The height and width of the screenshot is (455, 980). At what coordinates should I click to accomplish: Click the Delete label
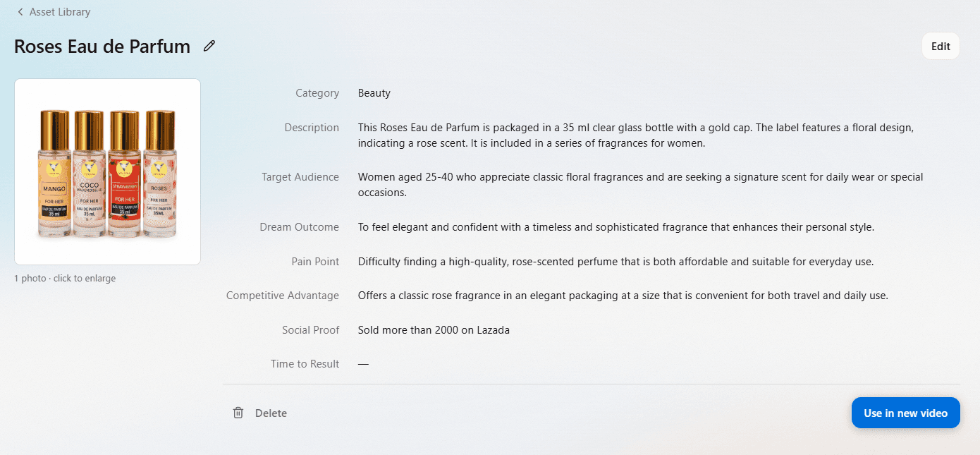pyautogui.click(x=271, y=413)
